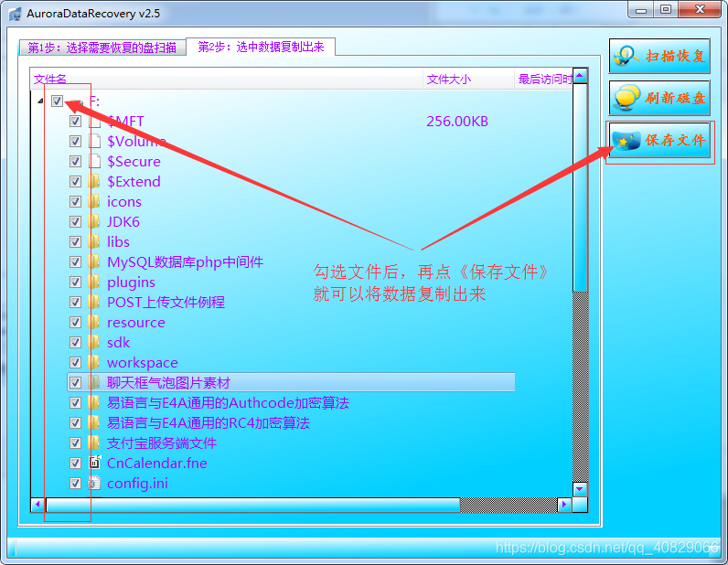Click the JDK6 folder icon
The width and height of the screenshot is (728, 565).
coord(94,221)
